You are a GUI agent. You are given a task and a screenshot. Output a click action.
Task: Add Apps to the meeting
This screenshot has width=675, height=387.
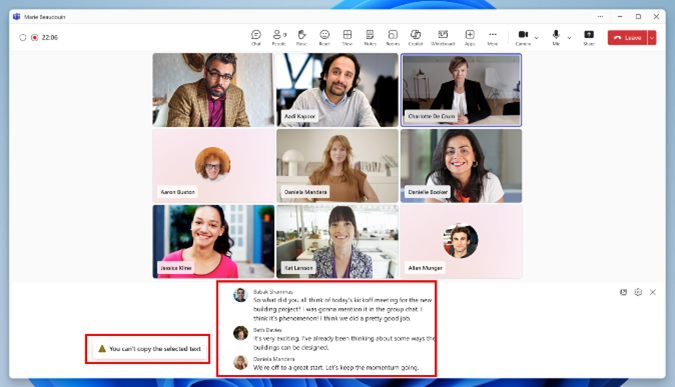click(470, 37)
